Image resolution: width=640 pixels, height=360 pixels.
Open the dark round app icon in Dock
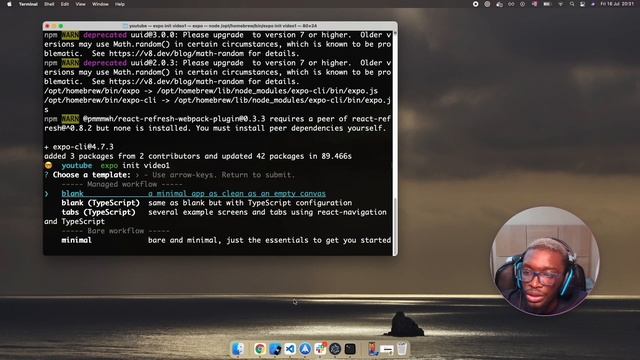point(335,349)
